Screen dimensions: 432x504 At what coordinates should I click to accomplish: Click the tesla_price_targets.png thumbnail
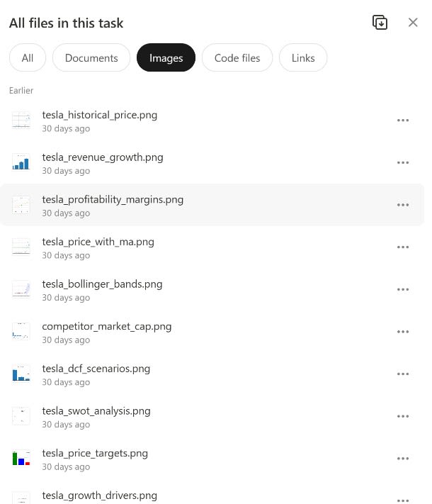point(21,459)
